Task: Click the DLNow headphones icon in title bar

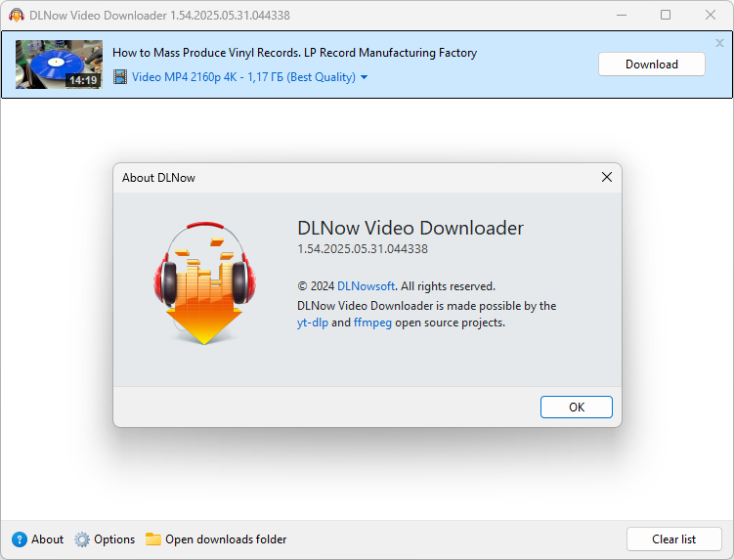Action: click(x=17, y=15)
